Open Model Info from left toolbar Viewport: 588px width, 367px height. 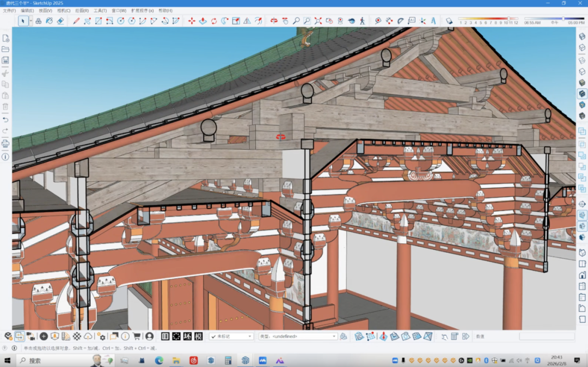pos(5,157)
